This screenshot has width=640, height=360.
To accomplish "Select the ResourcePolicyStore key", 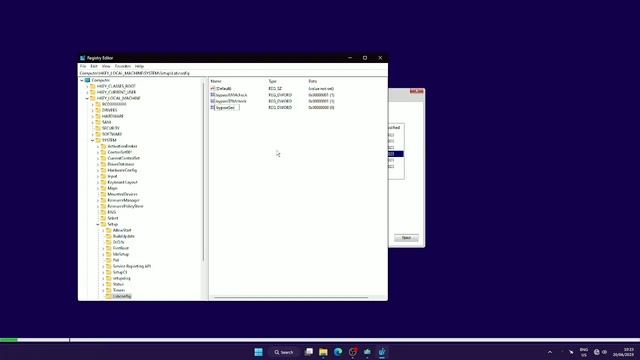I will click(x=125, y=206).
